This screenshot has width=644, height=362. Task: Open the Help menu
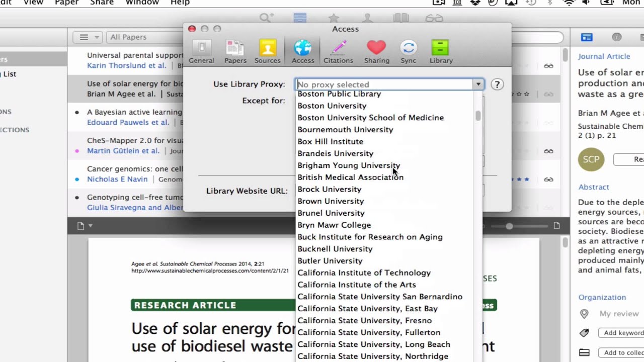[180, 3]
